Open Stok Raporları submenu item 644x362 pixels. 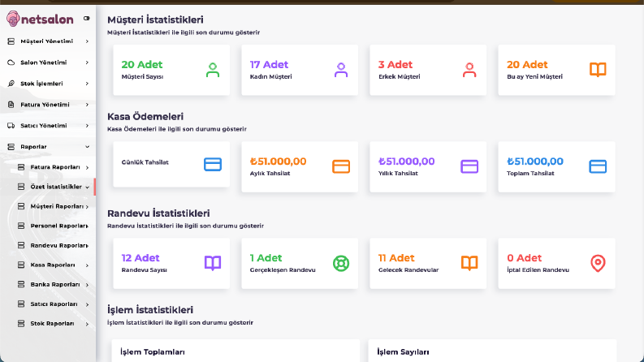coord(52,323)
